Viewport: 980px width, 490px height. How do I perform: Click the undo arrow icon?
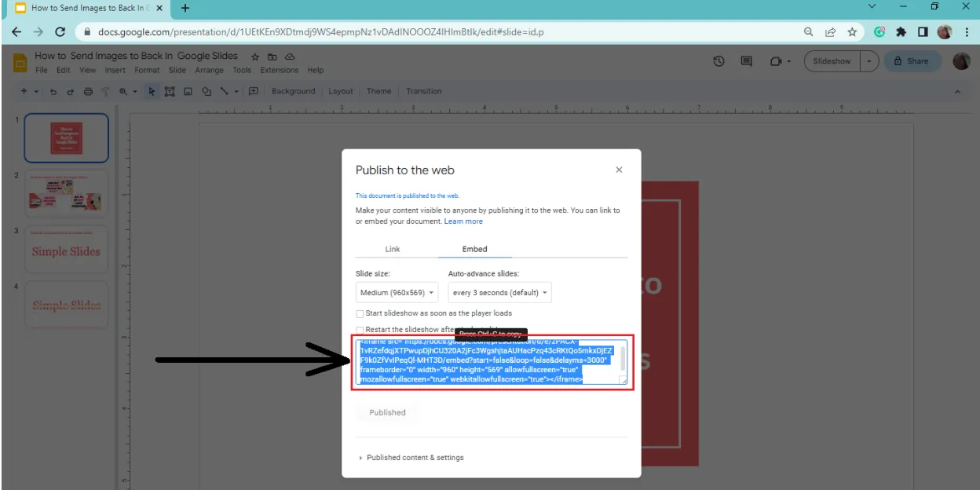click(53, 91)
